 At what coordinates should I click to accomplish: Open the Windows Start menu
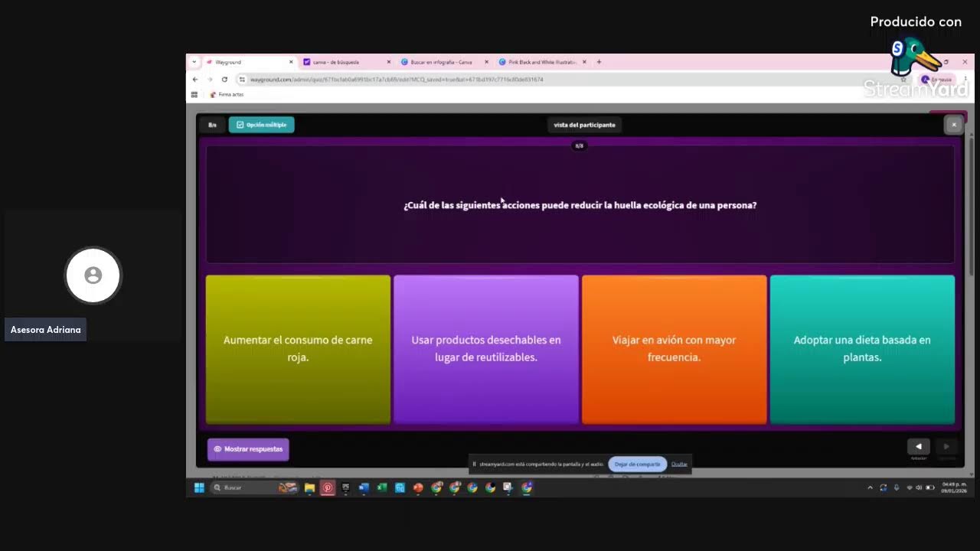click(x=199, y=487)
